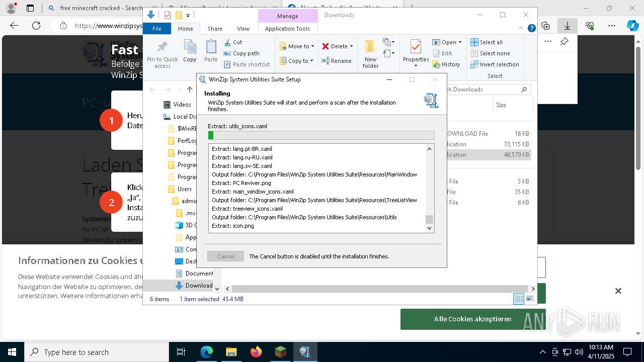Select Downloads in navigation tree
Screen dimensions: 644x362
pos(194,286)
